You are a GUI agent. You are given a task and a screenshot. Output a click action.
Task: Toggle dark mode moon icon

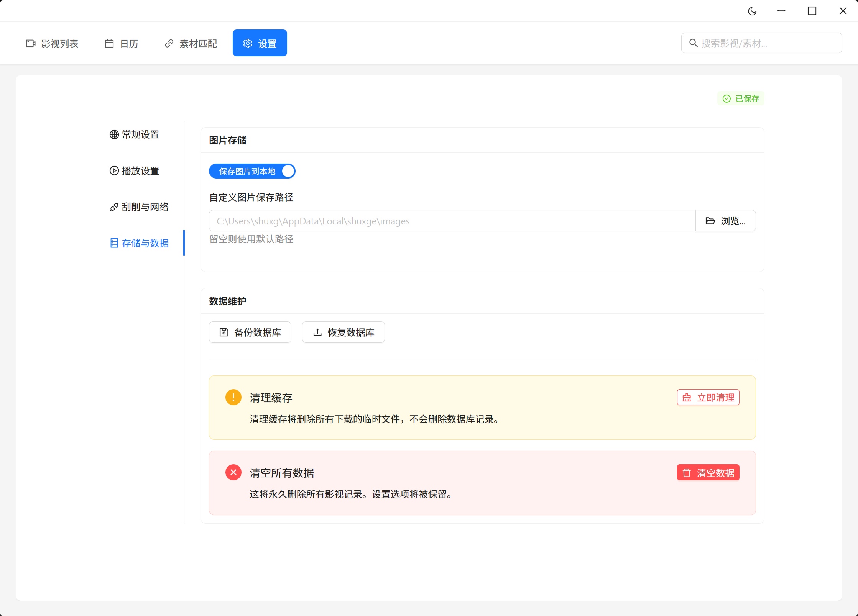pyautogui.click(x=752, y=11)
